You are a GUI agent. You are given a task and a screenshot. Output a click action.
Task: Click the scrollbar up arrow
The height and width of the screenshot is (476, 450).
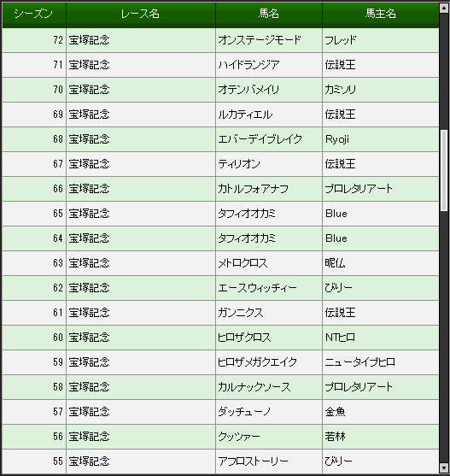[444, 8]
